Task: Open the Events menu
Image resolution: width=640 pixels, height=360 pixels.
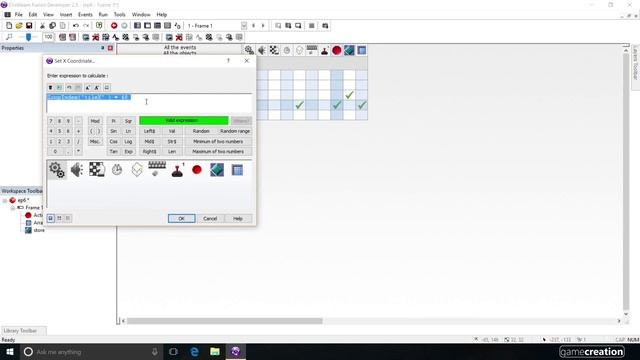Action: click(x=85, y=15)
